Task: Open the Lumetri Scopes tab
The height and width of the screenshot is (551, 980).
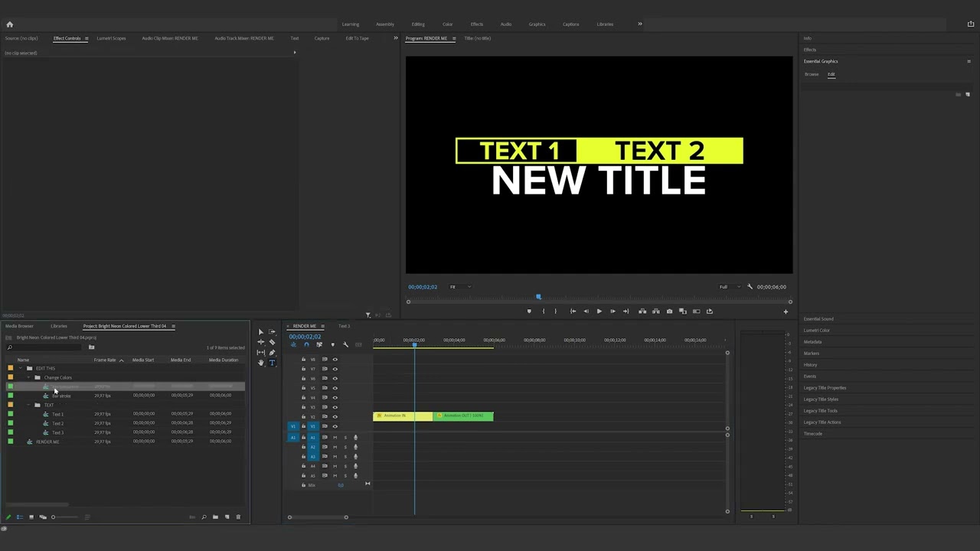Action: [x=111, y=38]
